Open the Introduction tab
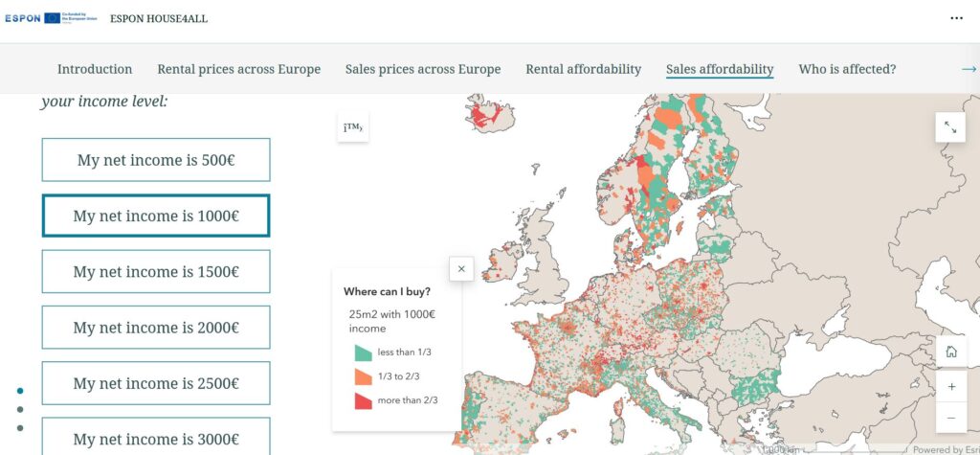980x455 pixels. pos(95,69)
